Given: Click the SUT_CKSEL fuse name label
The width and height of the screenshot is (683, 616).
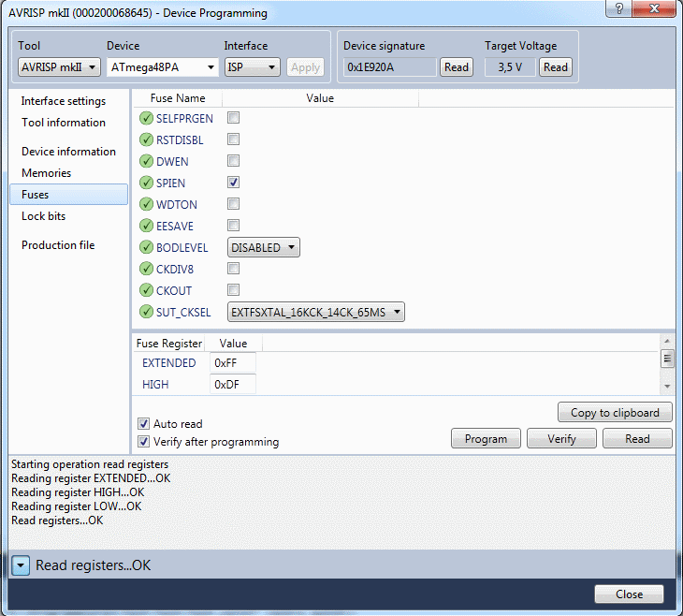Looking at the screenshot, I should [183, 312].
